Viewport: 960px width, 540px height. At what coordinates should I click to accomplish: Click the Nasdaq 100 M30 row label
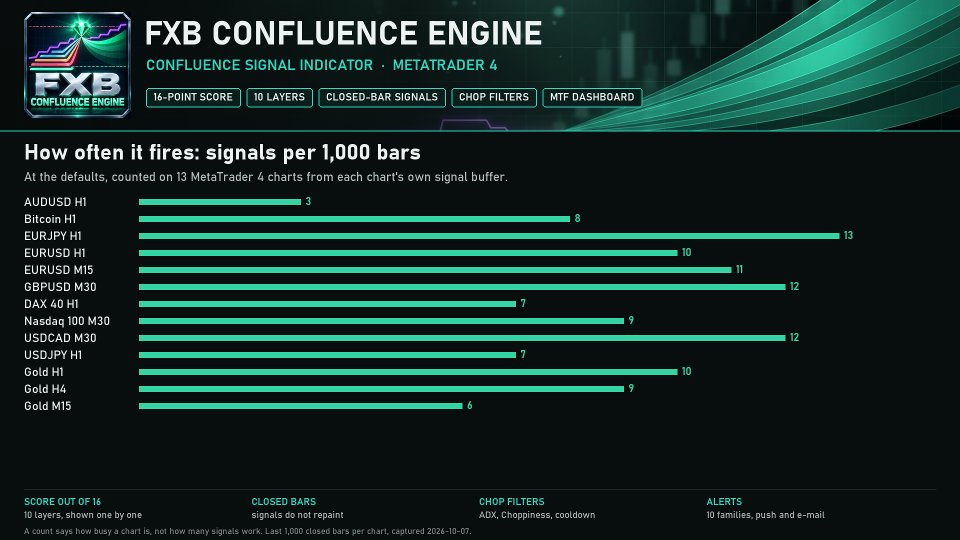tap(67, 321)
